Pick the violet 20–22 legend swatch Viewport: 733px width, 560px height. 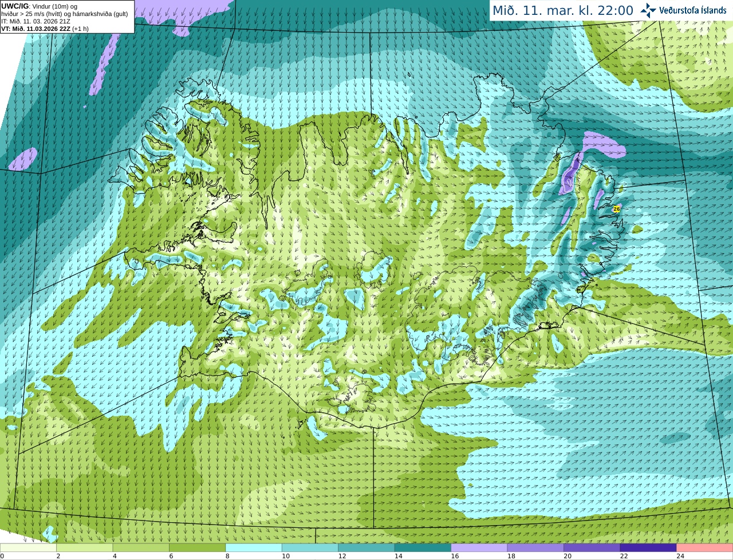click(x=592, y=548)
